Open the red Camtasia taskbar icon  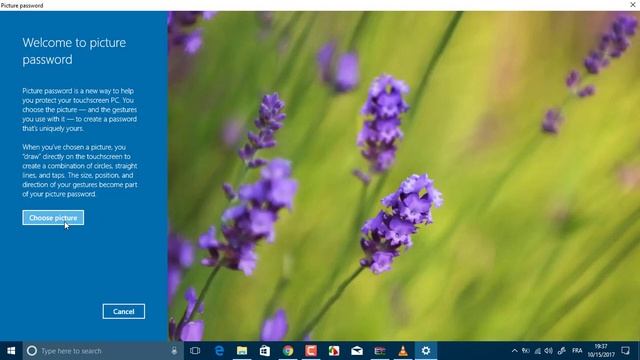[311, 351]
